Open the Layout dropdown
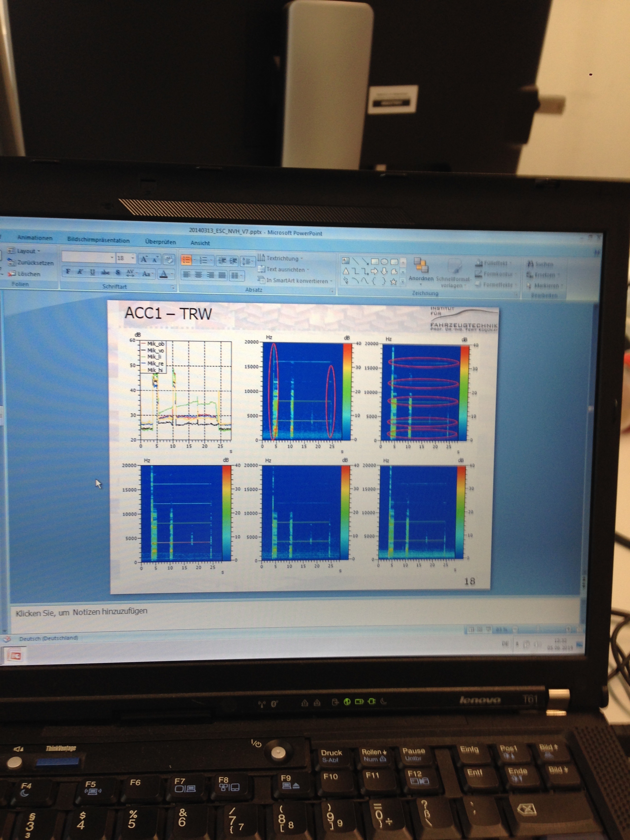This screenshot has width=630, height=840. tap(27, 251)
